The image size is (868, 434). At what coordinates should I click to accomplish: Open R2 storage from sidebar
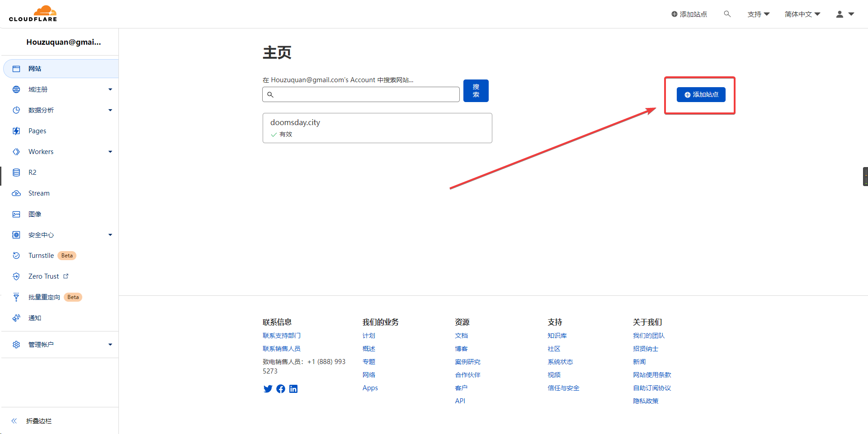pyautogui.click(x=32, y=173)
